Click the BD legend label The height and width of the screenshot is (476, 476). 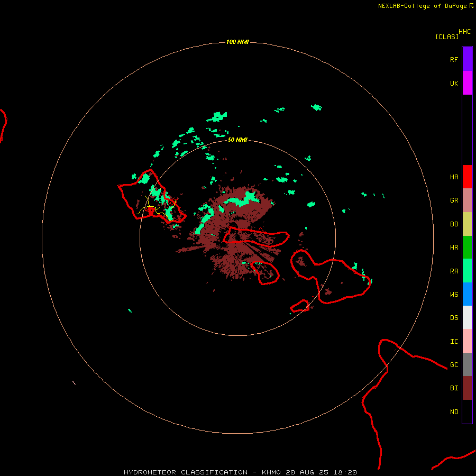coord(454,224)
